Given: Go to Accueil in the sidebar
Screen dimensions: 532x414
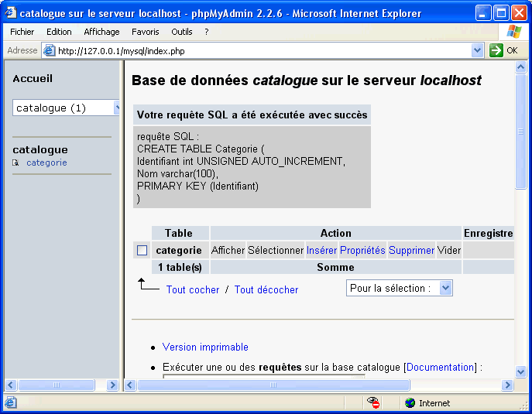Looking at the screenshot, I should 33,79.
